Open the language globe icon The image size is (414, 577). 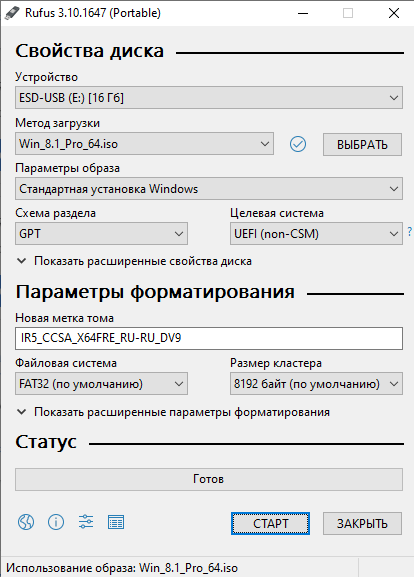[x=26, y=522]
